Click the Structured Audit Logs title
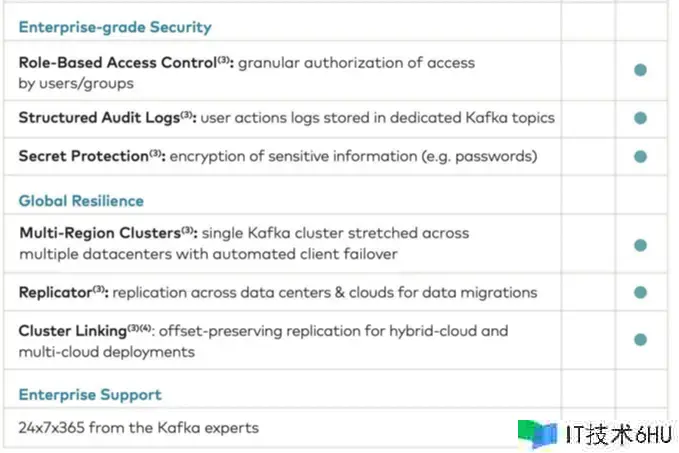This screenshot has width=679, height=453. click(99, 118)
